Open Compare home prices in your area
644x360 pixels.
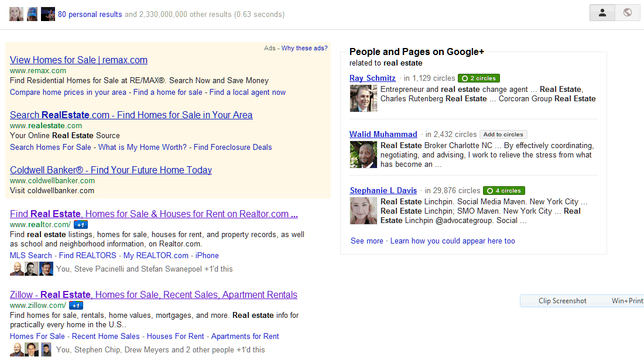point(68,92)
